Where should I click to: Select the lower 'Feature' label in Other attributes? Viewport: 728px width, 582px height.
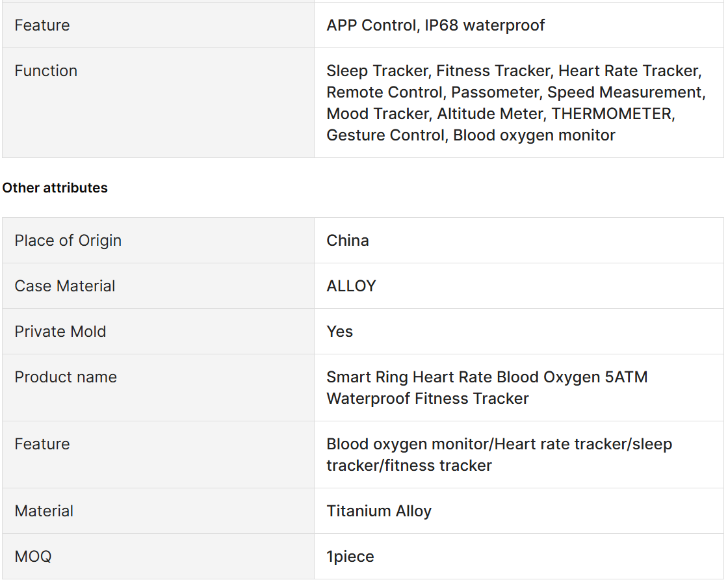coord(42,444)
